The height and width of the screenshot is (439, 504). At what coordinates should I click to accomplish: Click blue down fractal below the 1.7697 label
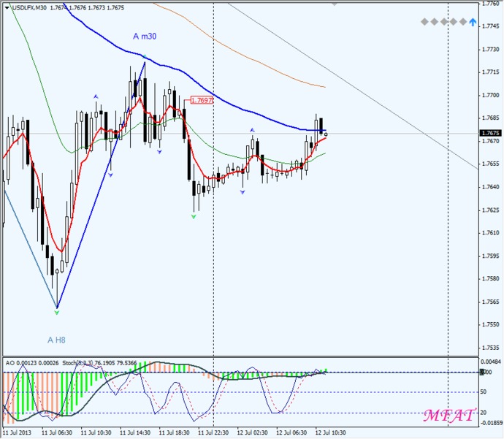159,152
